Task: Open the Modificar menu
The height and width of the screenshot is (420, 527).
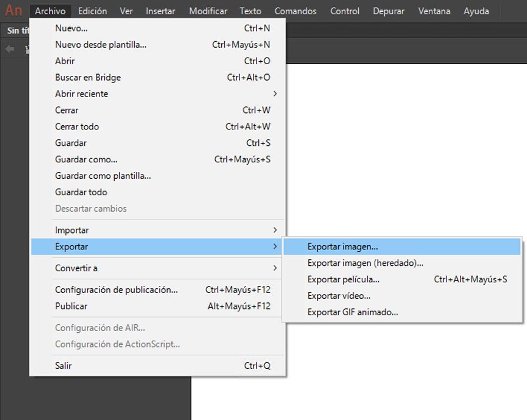Action: pyautogui.click(x=208, y=11)
